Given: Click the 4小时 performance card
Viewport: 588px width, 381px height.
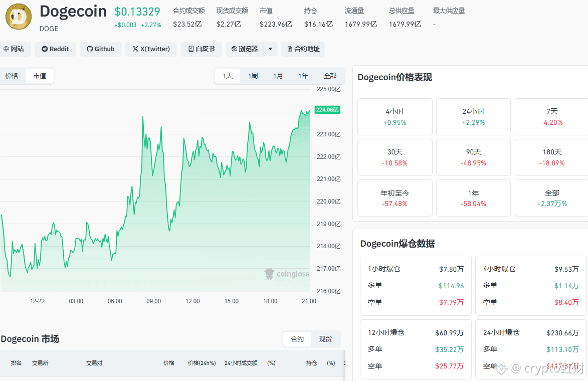Looking at the screenshot, I should 395,117.
